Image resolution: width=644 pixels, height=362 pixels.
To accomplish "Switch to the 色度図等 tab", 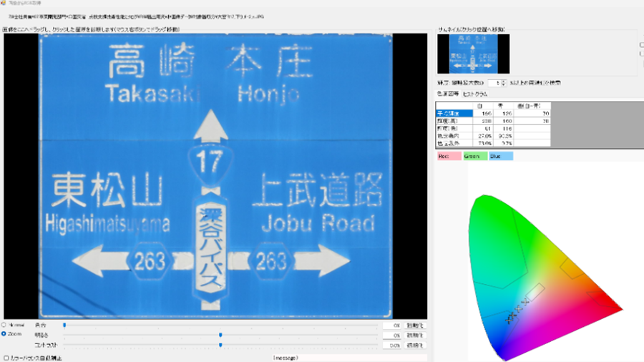I will [x=447, y=94].
